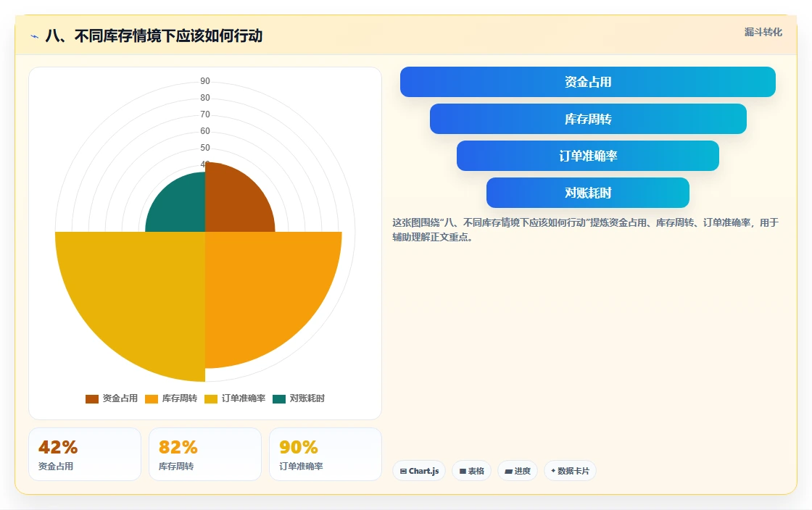Toggle the 资金占用 legend color box
Viewport: 812px width, 510px height.
point(91,398)
